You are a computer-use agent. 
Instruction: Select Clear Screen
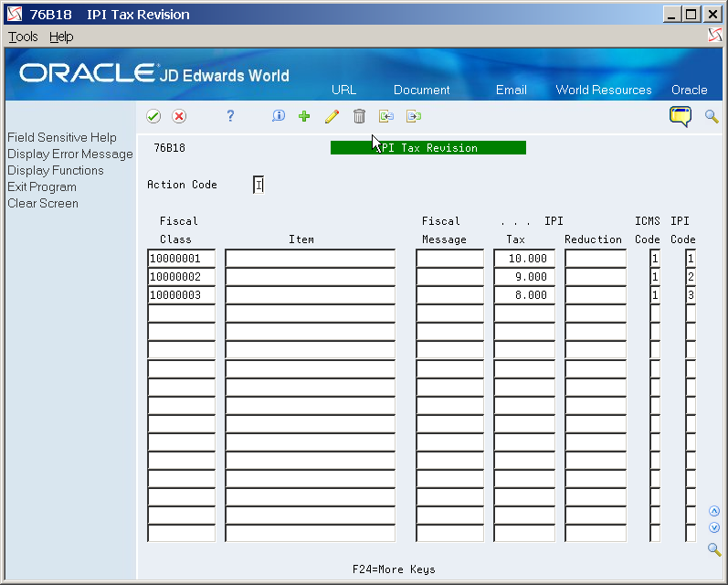click(43, 204)
